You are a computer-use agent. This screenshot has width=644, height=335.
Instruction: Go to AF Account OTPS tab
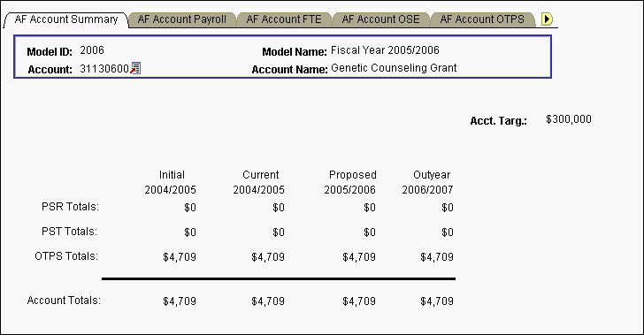tap(482, 19)
